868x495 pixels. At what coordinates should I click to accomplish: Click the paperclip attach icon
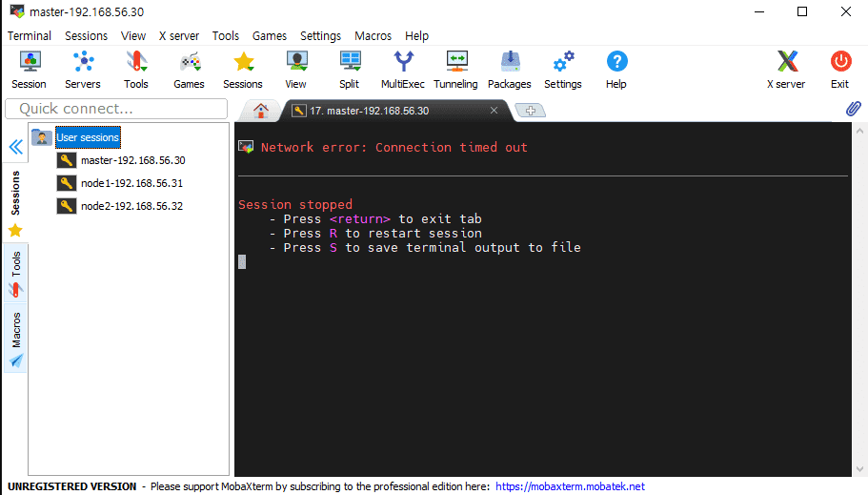[x=853, y=109]
